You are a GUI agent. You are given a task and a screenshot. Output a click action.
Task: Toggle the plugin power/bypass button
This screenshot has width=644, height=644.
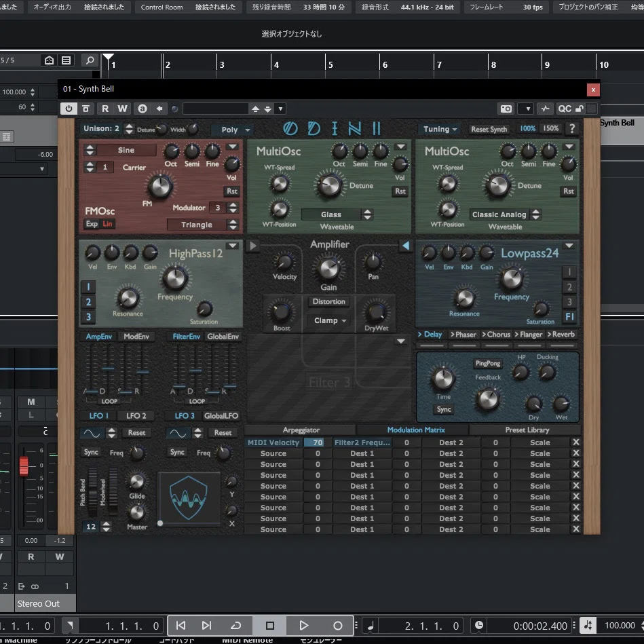click(x=69, y=109)
